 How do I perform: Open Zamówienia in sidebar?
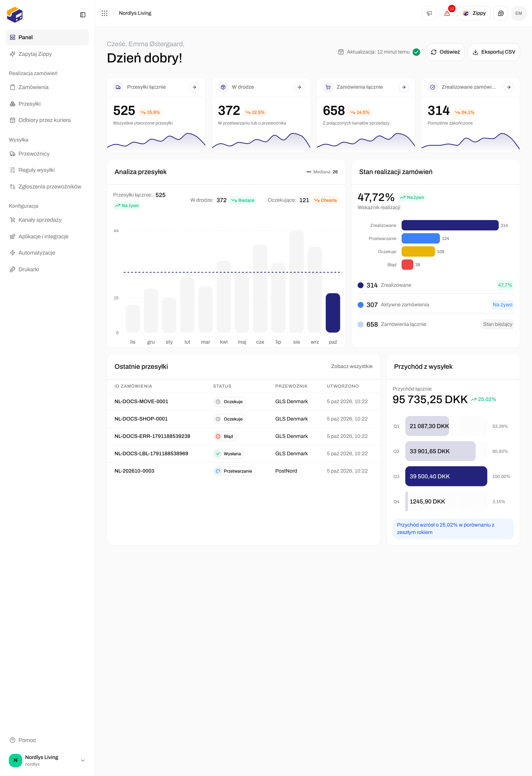47,87
